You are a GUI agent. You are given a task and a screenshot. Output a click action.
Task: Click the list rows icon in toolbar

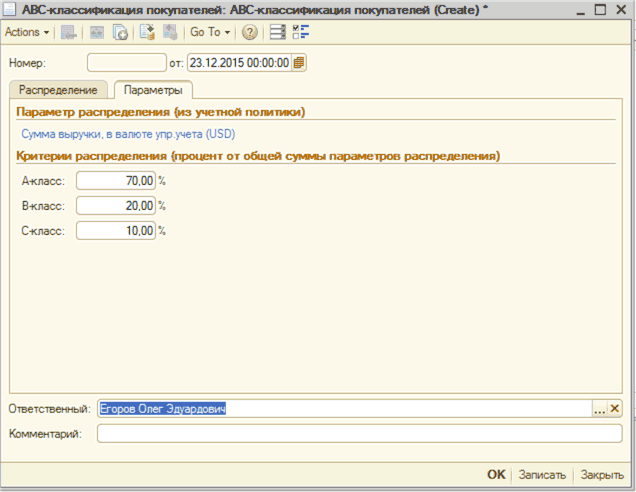pyautogui.click(x=278, y=32)
